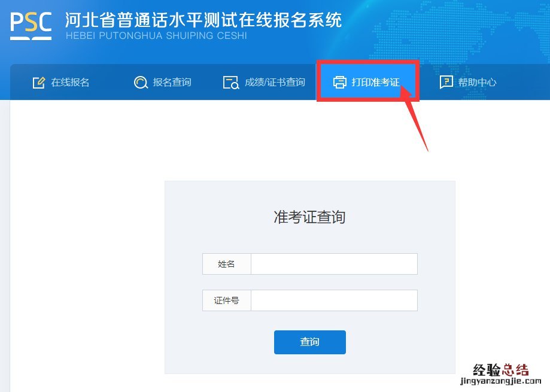Viewport: 550px width, 392px height.
Task: Click the HEBEI PUTONGHUA SHUIPING CESHI subtitle
Action: (x=156, y=35)
